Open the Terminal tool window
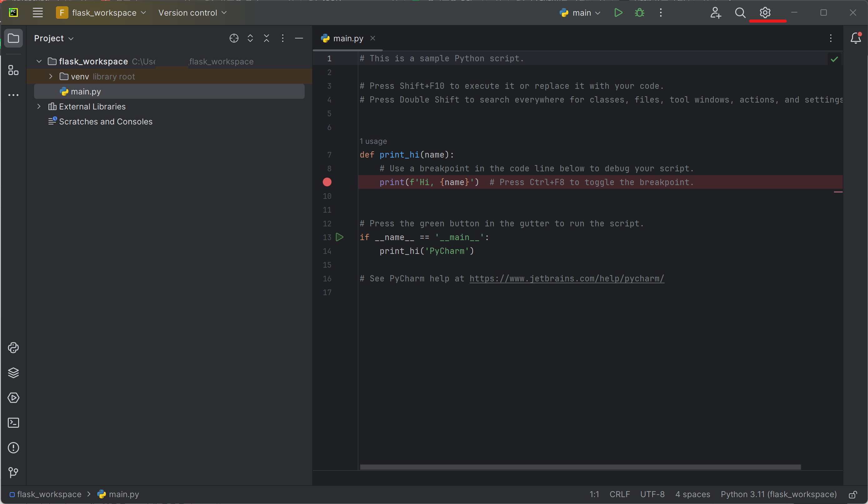This screenshot has height=504, width=868. [x=13, y=423]
